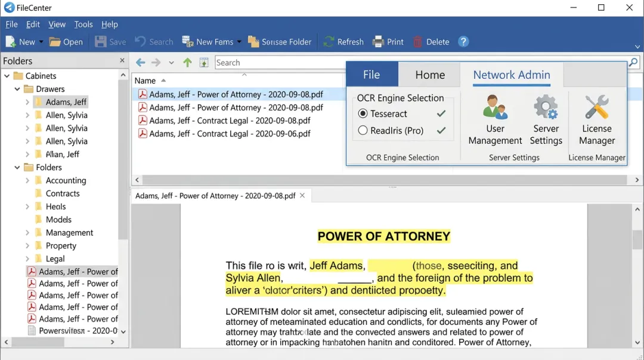Close the Folders panel
Image resolution: width=644 pixels, height=360 pixels.
[x=122, y=60]
